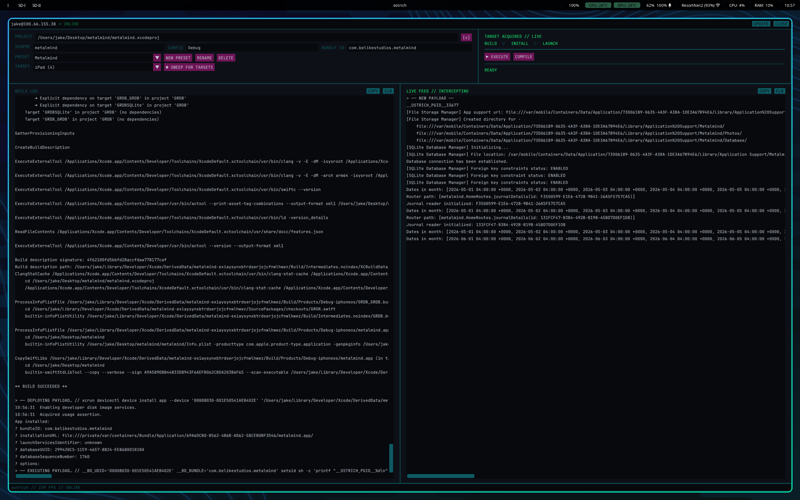Click the Compile button
Screen dimensions: 800x500
(x=523, y=57)
